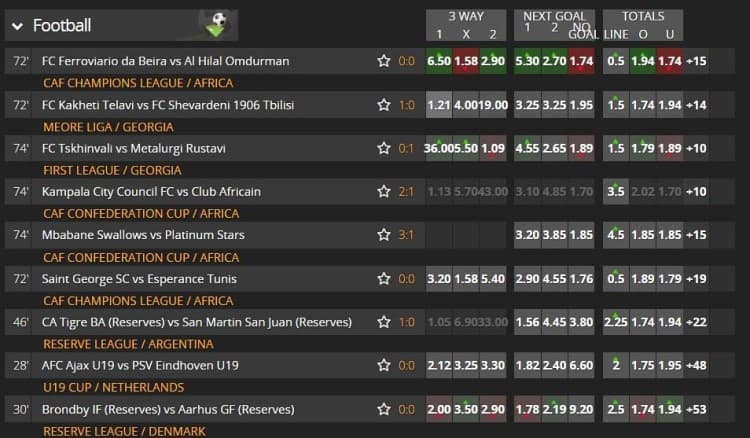Screen dimensions: 750x438
Task: Expand +53 more markets for Brondby IF
Action: click(x=696, y=409)
